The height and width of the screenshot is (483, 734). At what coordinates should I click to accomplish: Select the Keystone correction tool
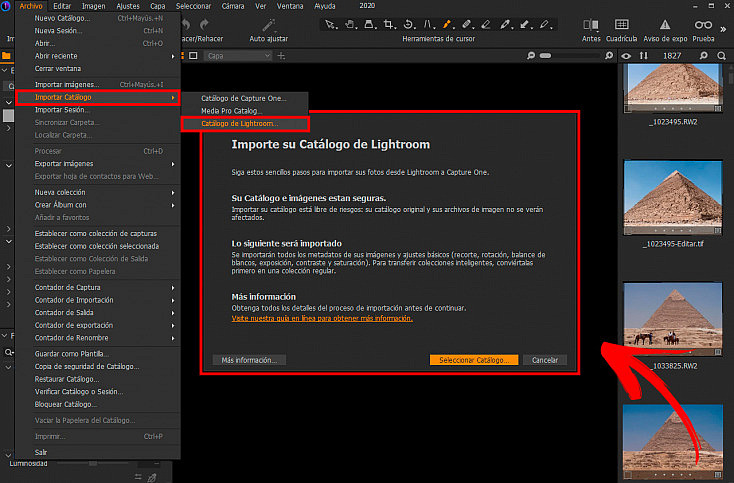428,24
